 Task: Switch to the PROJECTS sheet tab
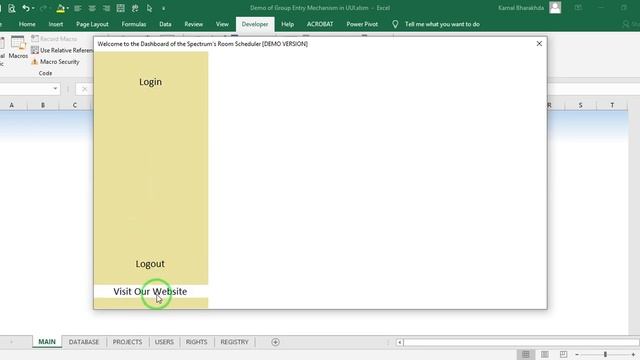127,342
